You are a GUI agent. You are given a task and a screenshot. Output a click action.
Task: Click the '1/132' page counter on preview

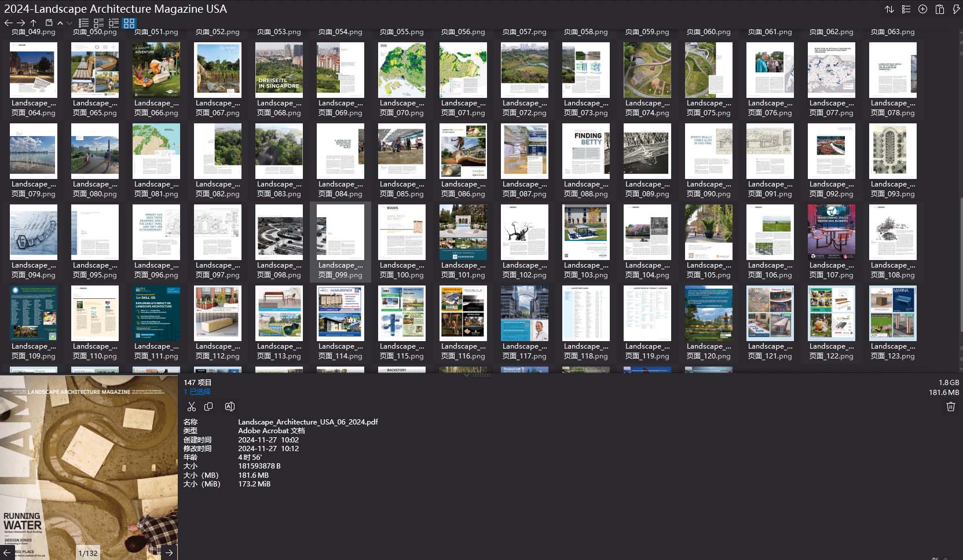coord(88,553)
